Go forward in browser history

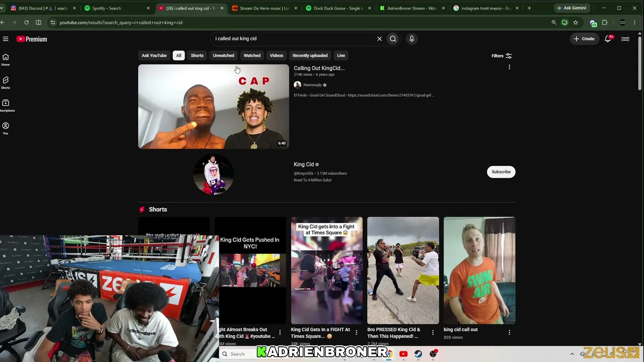14,22
